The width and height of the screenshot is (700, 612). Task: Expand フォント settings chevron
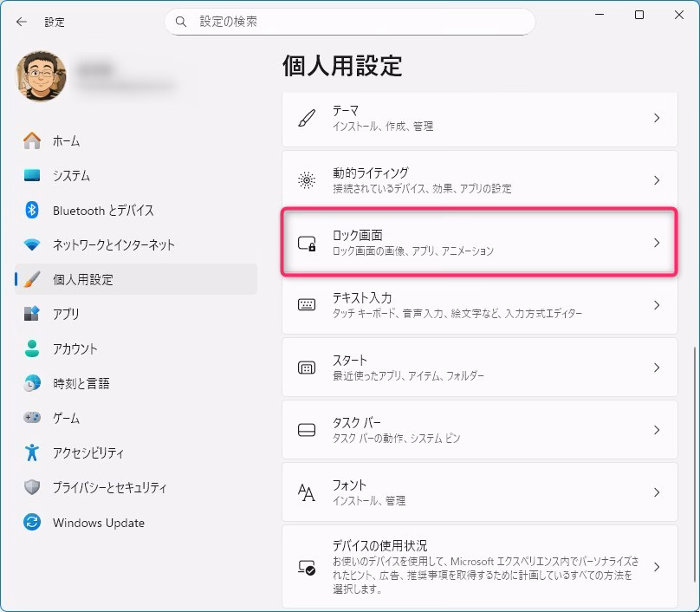click(656, 492)
